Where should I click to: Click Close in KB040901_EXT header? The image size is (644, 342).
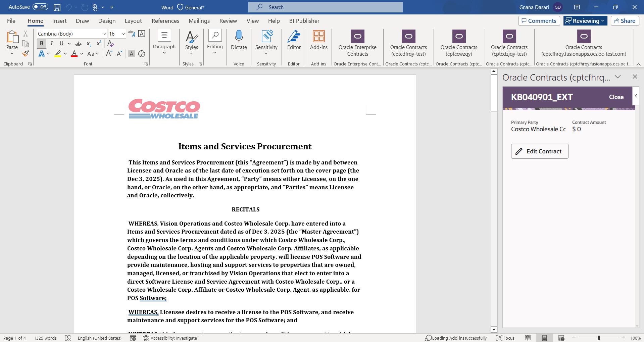point(616,97)
